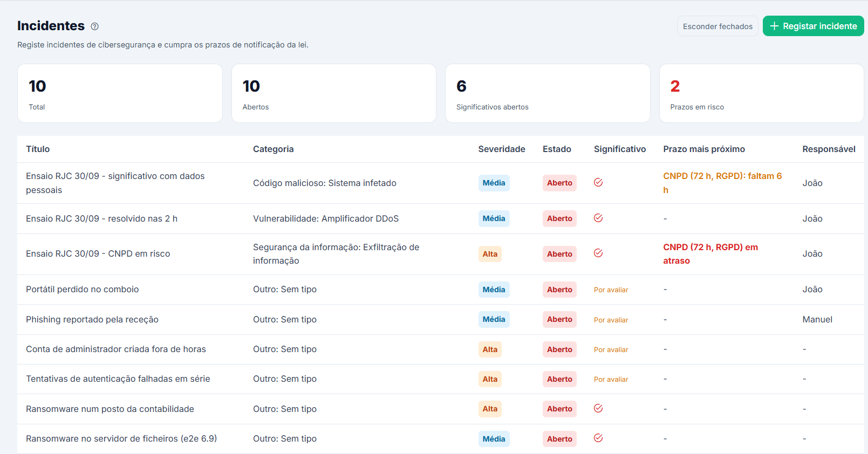Open the Registar incidente form
This screenshot has width=868, height=454.
click(813, 26)
